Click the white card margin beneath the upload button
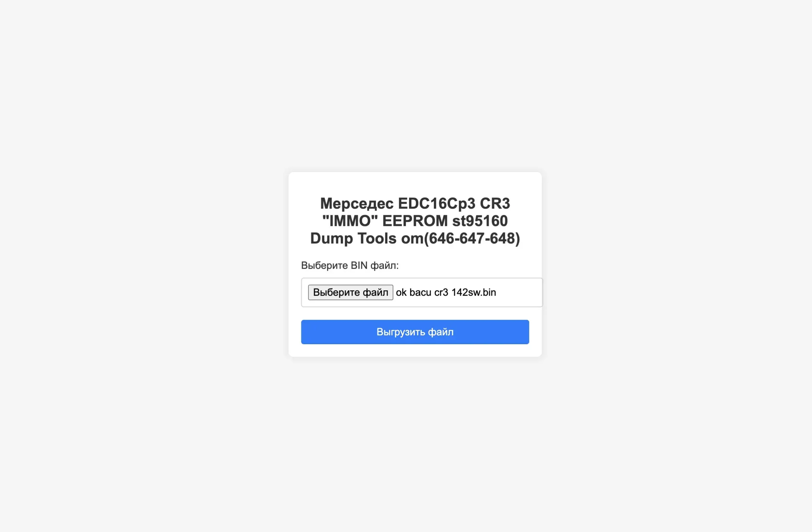 (415, 351)
